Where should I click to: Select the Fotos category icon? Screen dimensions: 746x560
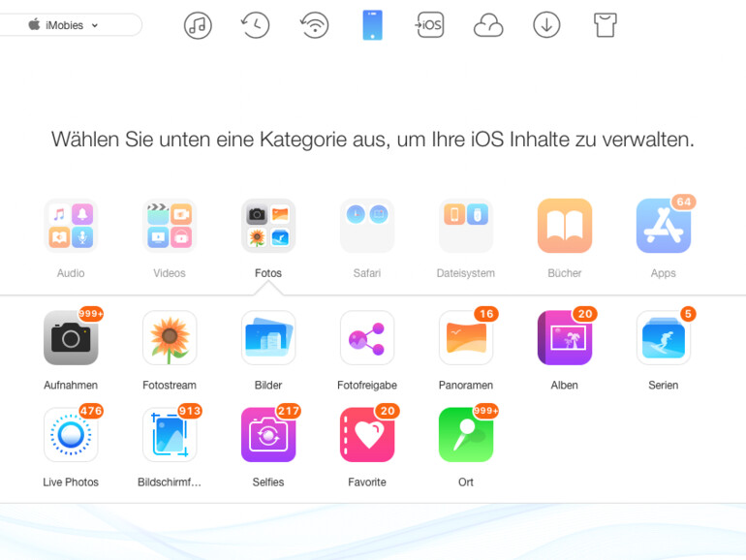pos(268,226)
